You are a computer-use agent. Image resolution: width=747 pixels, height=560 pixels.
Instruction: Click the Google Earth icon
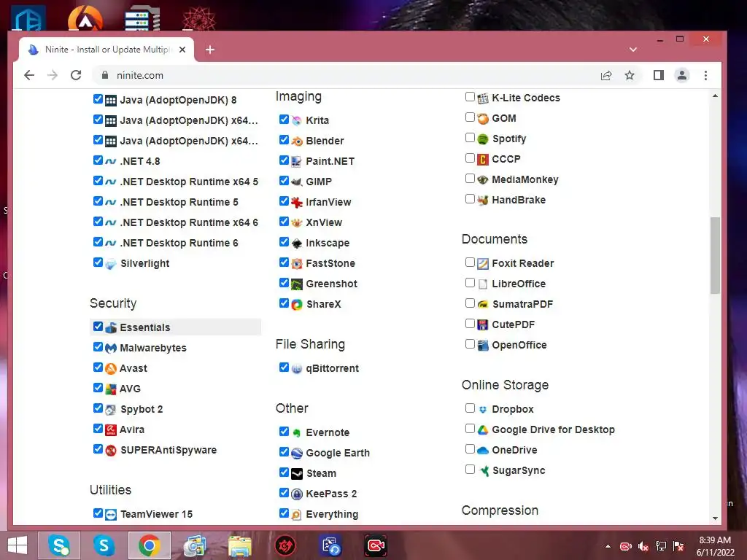pyautogui.click(x=297, y=454)
